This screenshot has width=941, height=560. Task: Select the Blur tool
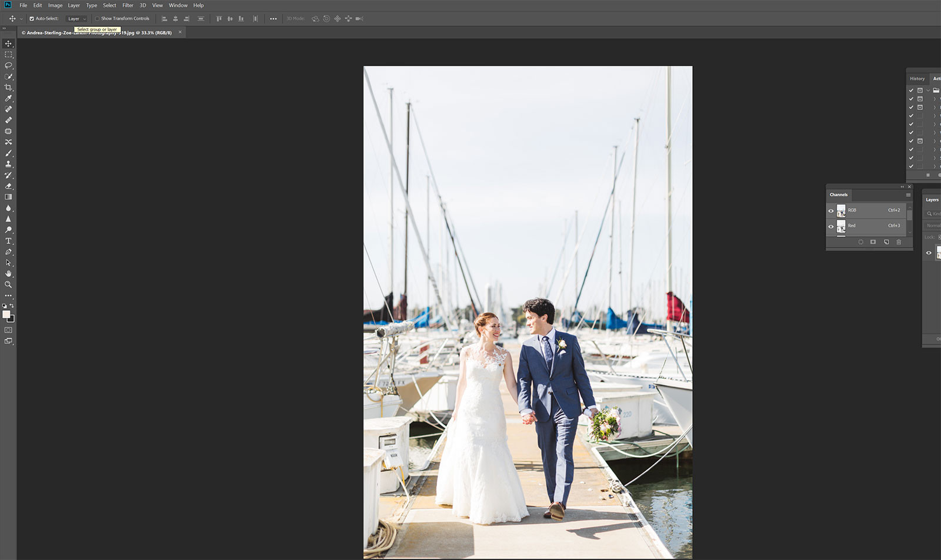click(8, 208)
